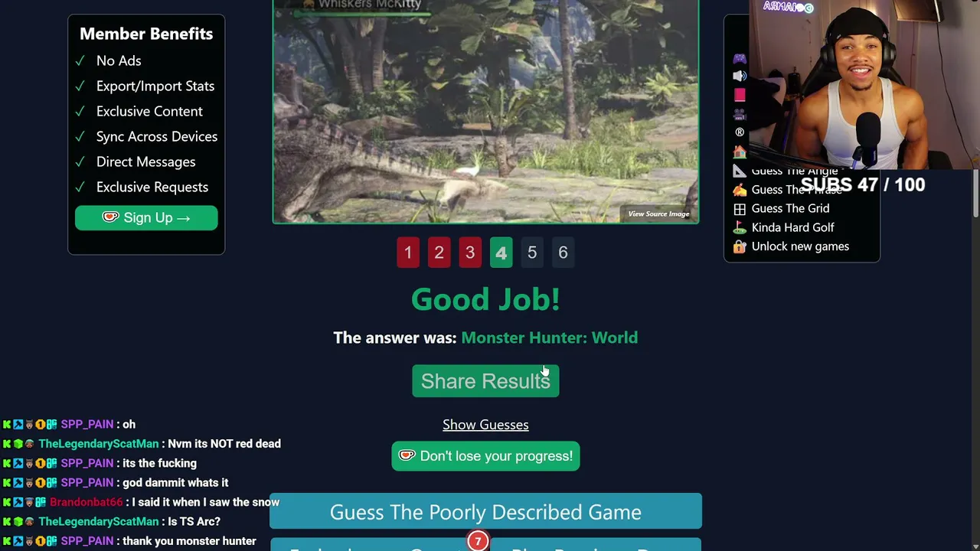Screen dimensions: 980x551
Task: Select guess number 5 tab
Action: [x=532, y=253]
